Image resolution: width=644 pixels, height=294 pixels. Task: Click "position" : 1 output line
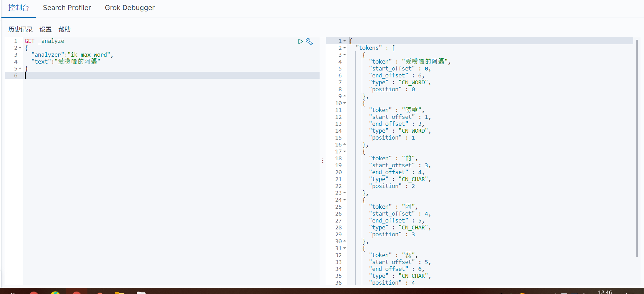[392, 137]
